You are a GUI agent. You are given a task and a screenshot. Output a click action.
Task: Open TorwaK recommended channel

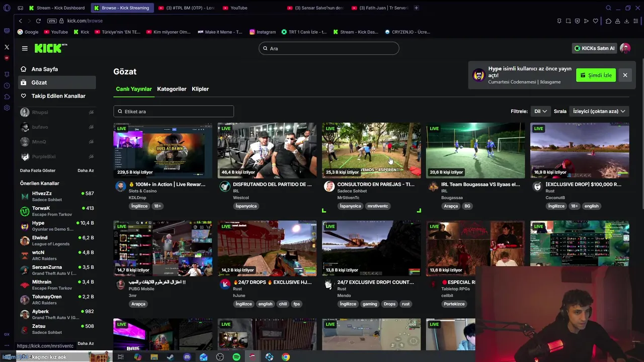pyautogui.click(x=57, y=211)
